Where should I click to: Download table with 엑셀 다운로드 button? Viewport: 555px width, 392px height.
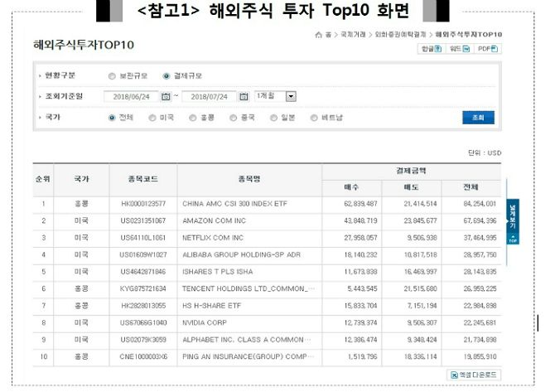click(x=474, y=375)
